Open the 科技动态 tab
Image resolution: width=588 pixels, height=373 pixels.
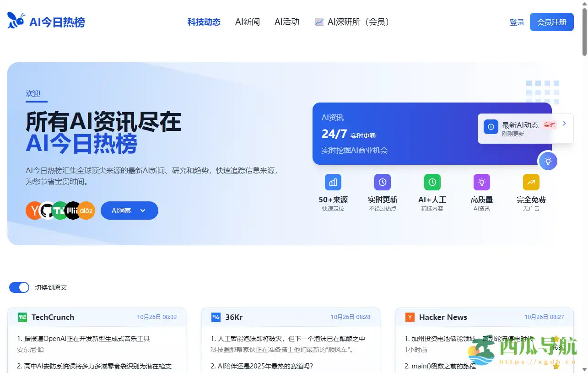coord(204,22)
